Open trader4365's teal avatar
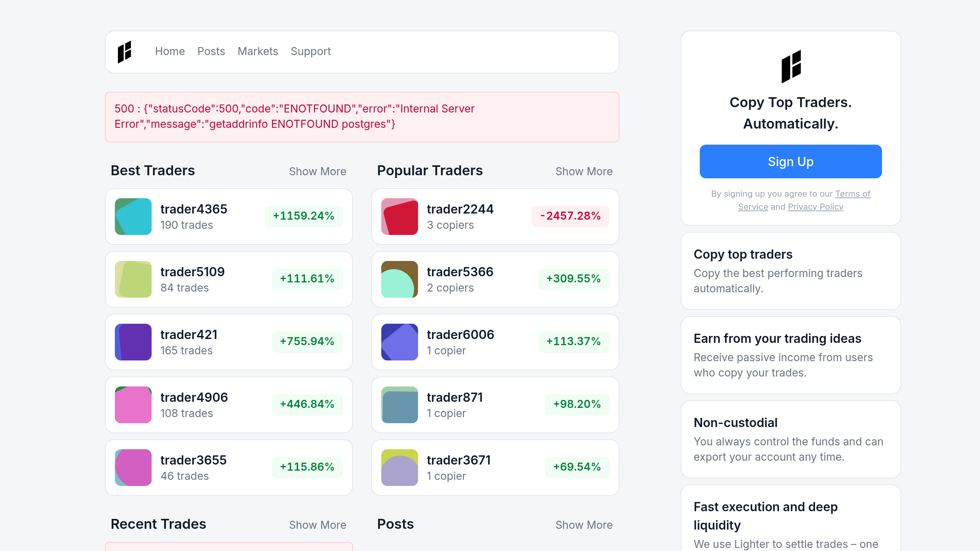Screen dimensions: 980x551 tap(133, 217)
